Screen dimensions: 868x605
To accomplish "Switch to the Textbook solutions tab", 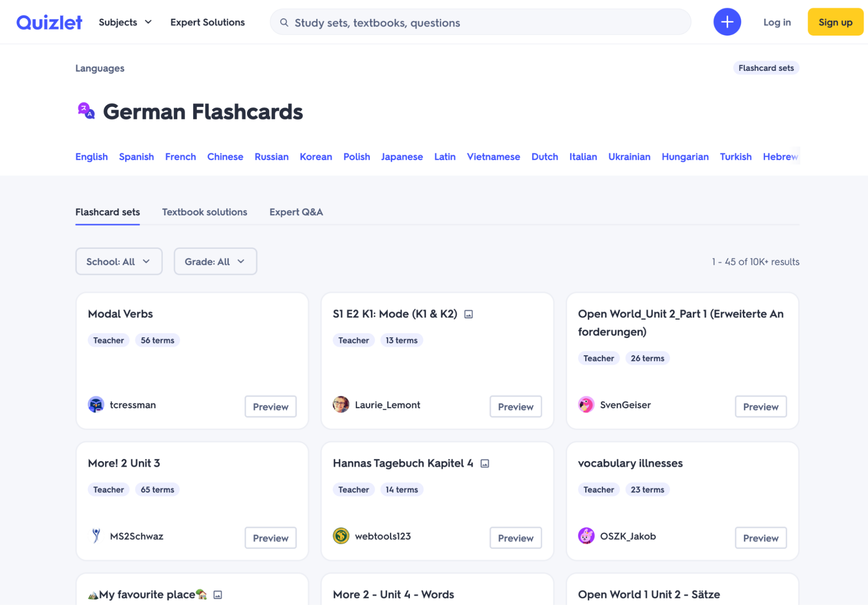I will tap(205, 212).
